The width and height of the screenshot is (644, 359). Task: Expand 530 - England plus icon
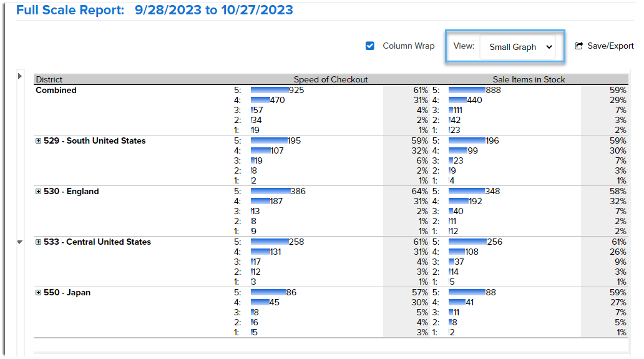38,192
